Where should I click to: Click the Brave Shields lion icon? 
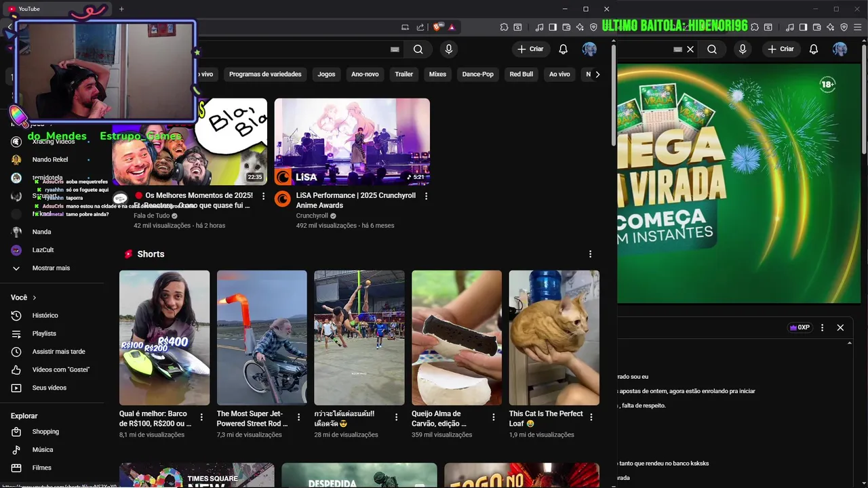point(437,27)
